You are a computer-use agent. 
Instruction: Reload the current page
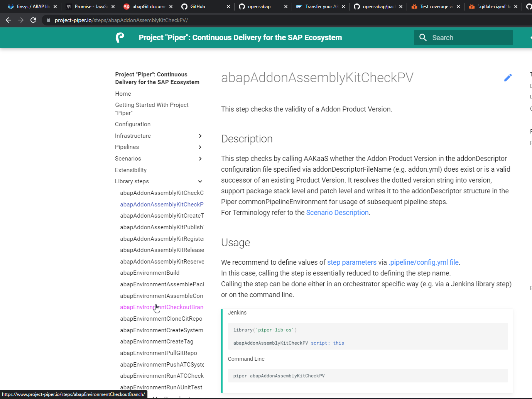tap(33, 20)
